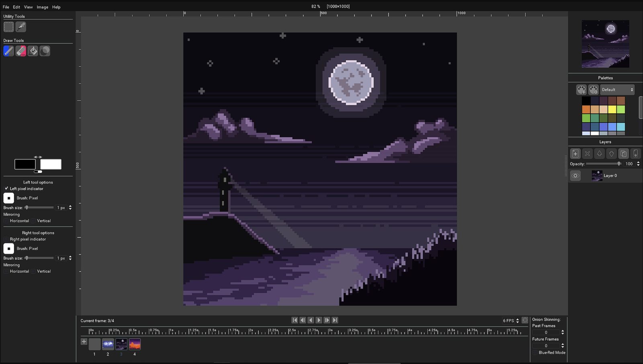Open the Image menu
This screenshot has width=643, height=364.
[x=43, y=7]
